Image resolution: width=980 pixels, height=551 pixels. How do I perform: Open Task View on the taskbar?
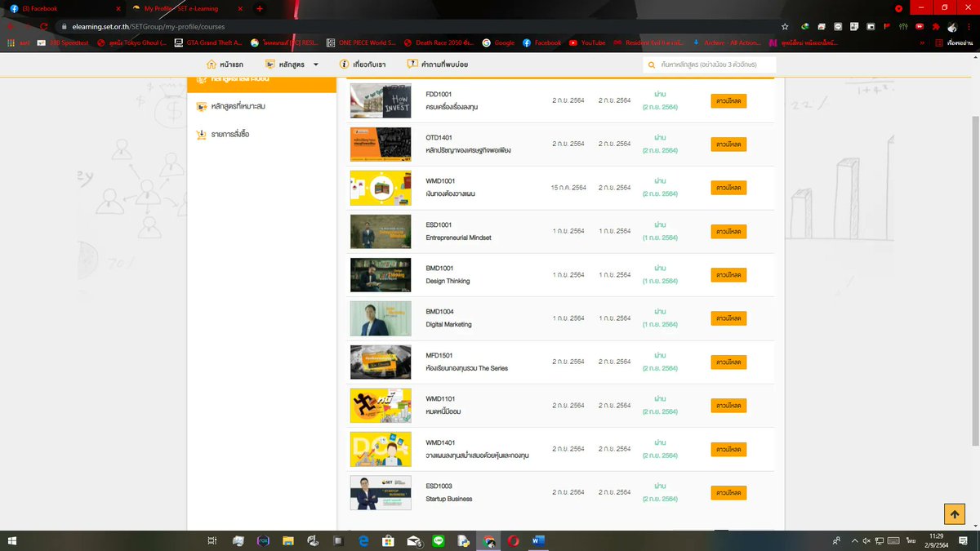pos(212,540)
